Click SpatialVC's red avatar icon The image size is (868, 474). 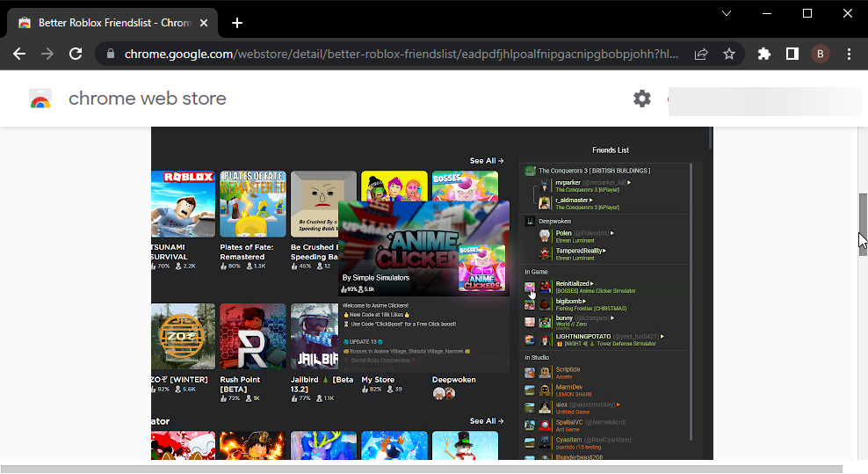point(546,426)
